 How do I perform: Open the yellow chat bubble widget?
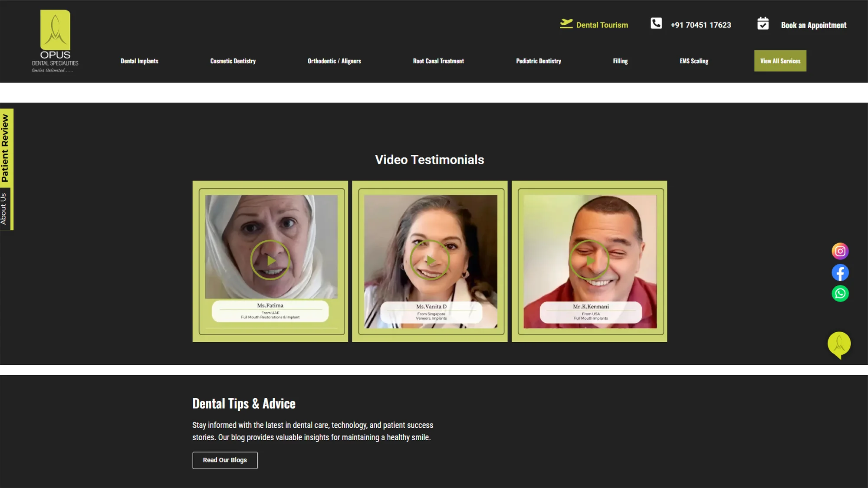tap(838, 344)
